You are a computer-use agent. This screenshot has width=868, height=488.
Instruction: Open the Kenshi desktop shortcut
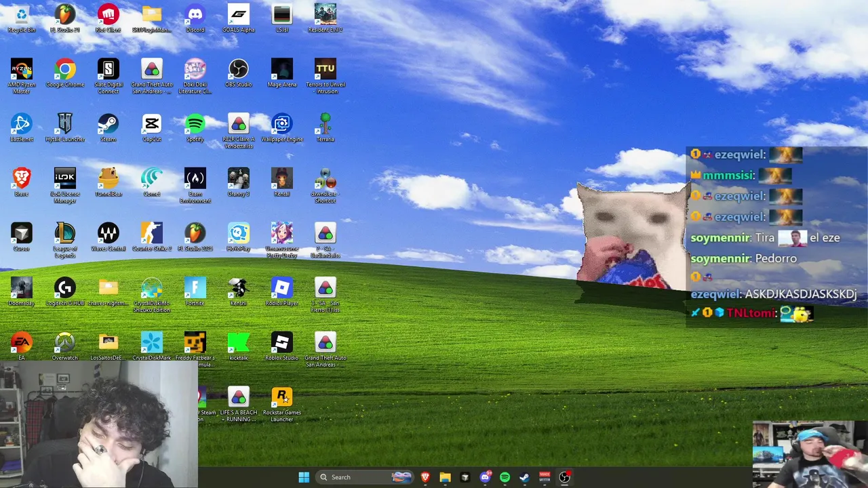click(x=238, y=292)
